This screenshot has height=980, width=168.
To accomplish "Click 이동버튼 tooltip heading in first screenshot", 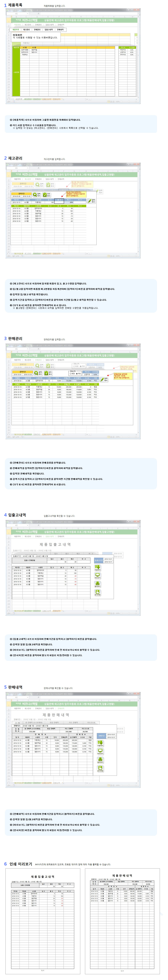I will [17, 35].
